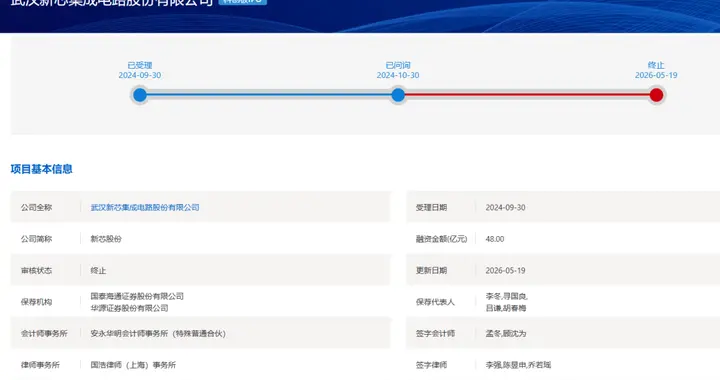Image resolution: width=720 pixels, height=380 pixels.
Task: Click the blue tag badge beside the banner title
Action: pyautogui.click(x=242, y=1)
